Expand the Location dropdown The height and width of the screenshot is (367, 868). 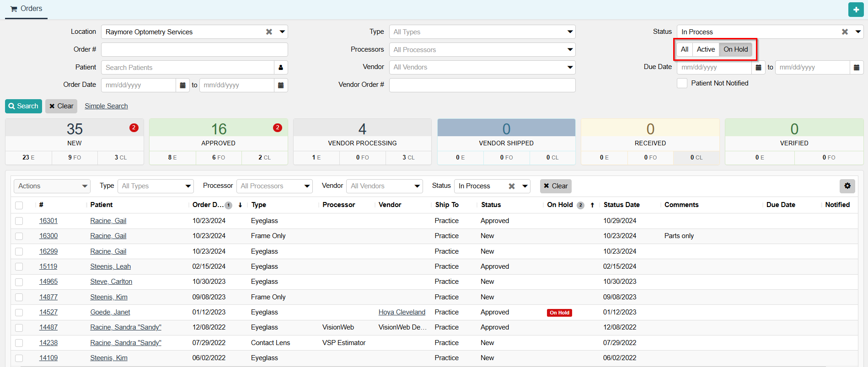(282, 32)
